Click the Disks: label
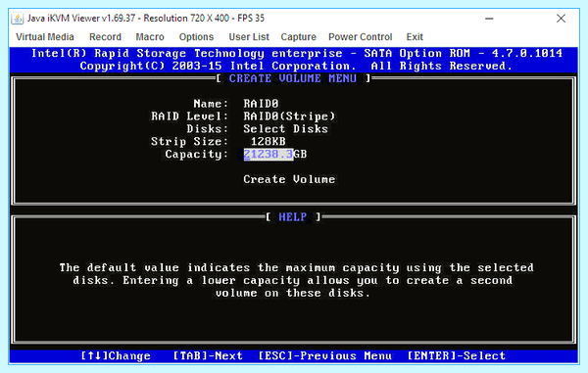Screen dimensions: 588x373 [x=208, y=129]
